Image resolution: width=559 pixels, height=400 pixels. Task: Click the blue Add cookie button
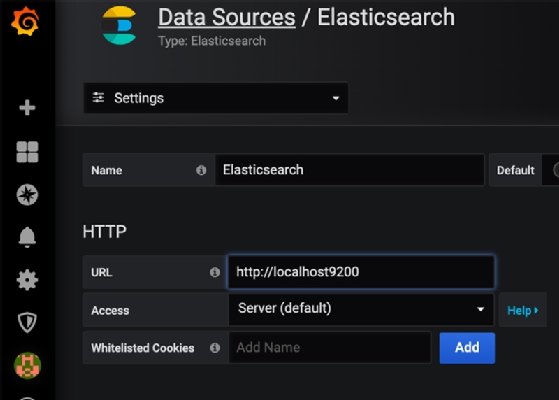[x=467, y=348]
